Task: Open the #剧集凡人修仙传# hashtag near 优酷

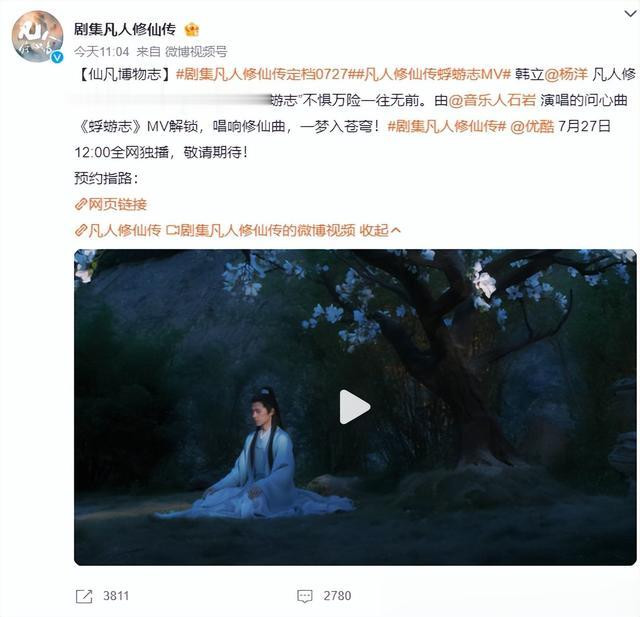Action: (447, 127)
